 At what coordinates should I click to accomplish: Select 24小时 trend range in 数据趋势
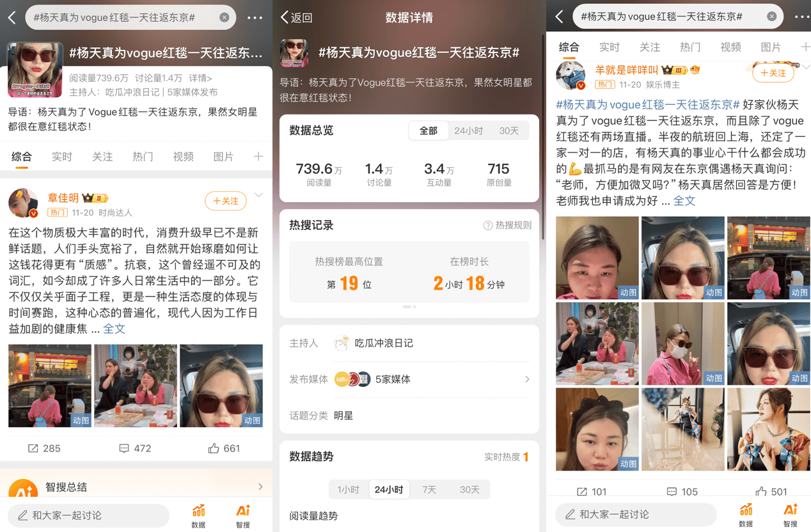tap(389, 490)
